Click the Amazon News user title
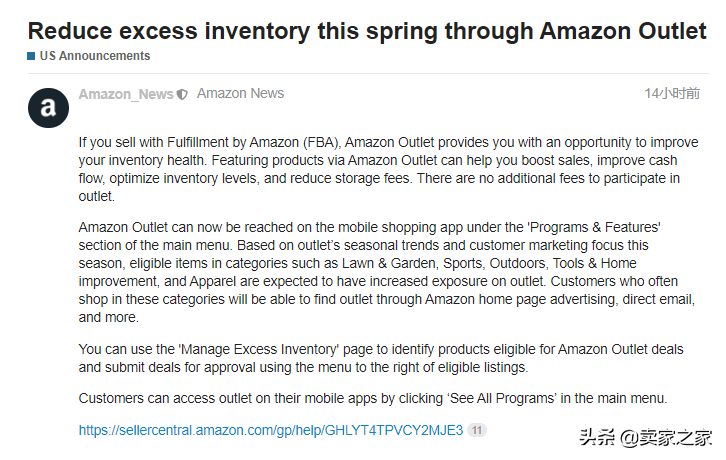 click(x=240, y=94)
